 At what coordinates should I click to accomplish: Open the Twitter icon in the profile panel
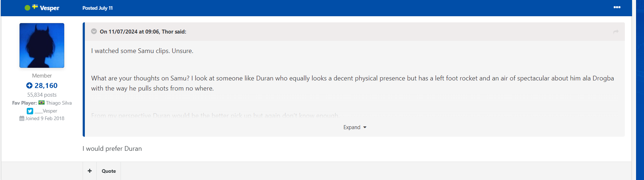click(30, 111)
